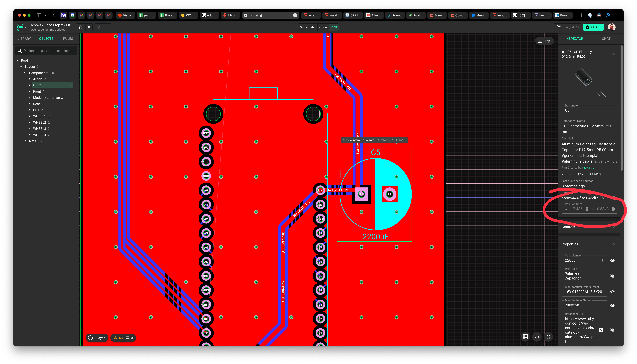Expand the Nets tree node
This screenshot has width=637, height=364.
[x=25, y=141]
